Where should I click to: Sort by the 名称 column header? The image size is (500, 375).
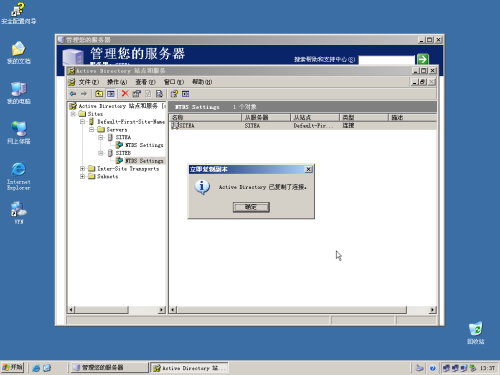pyautogui.click(x=205, y=117)
